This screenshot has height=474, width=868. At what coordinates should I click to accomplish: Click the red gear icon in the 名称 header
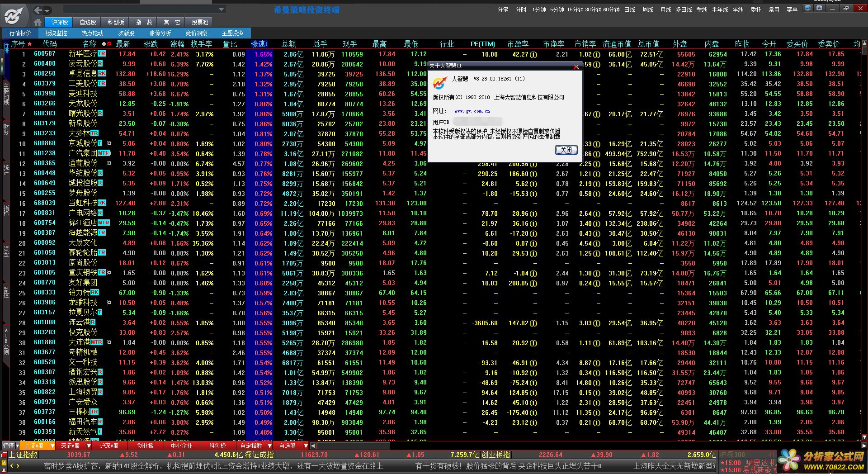coord(109,44)
